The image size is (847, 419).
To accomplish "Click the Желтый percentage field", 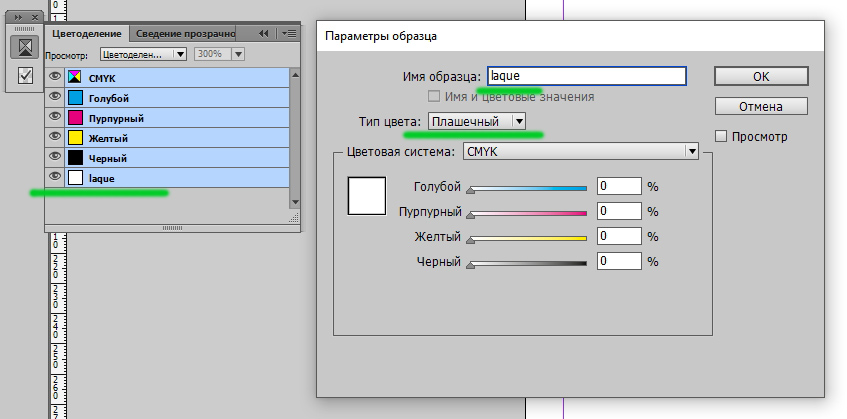I will pos(619,236).
